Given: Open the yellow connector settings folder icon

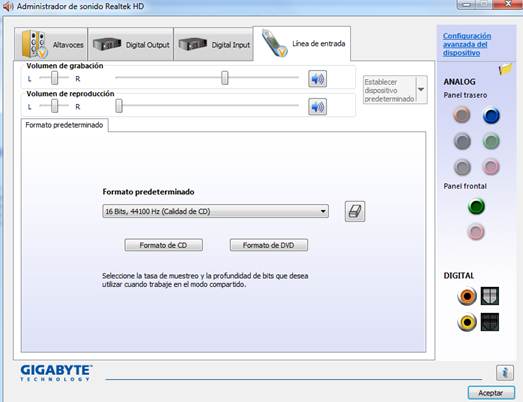Looking at the screenshot, I should tap(505, 69).
